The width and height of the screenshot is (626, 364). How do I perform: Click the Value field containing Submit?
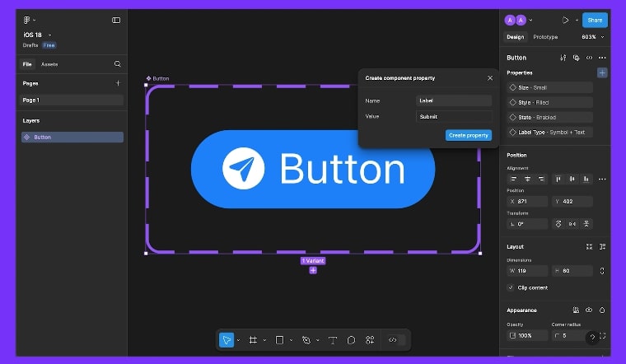pyautogui.click(x=454, y=117)
